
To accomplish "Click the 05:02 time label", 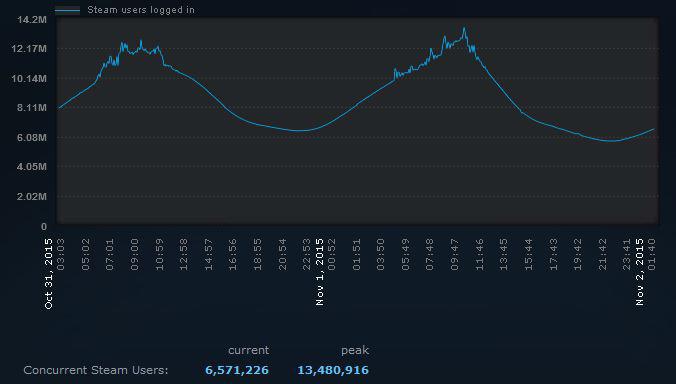I will point(86,254).
